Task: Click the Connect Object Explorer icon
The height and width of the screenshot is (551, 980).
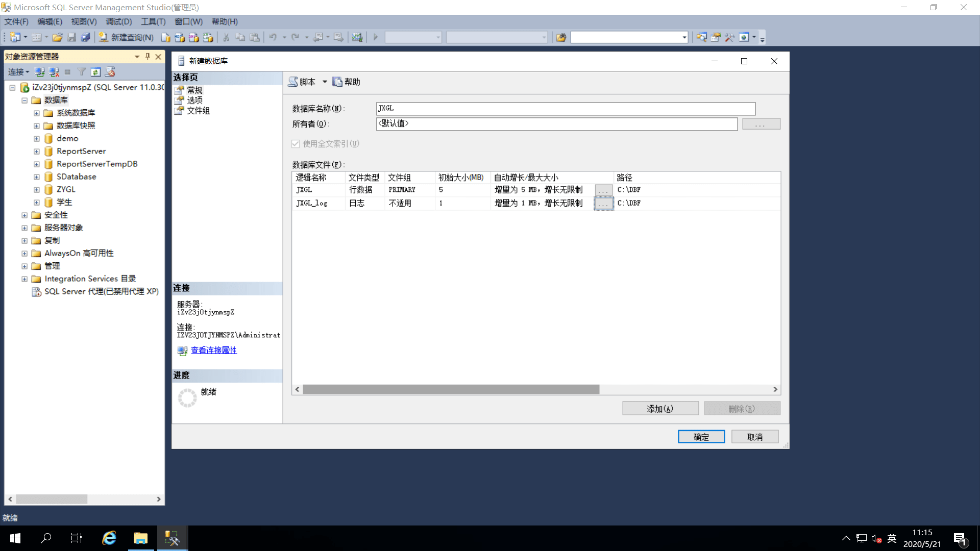Action: 40,72
